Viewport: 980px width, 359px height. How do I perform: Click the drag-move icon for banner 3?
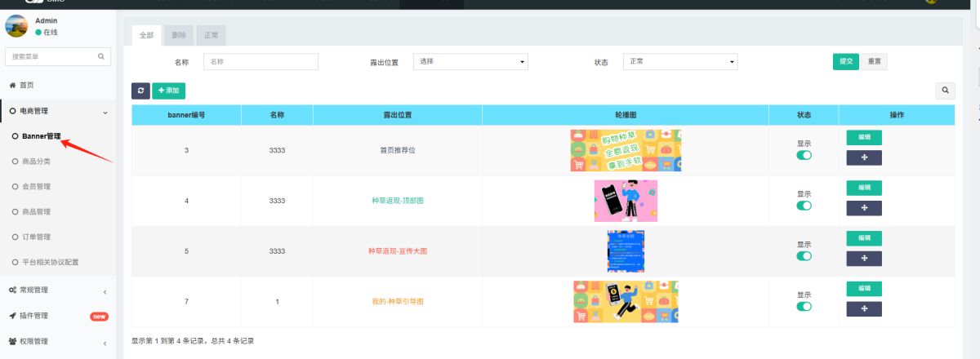[864, 157]
